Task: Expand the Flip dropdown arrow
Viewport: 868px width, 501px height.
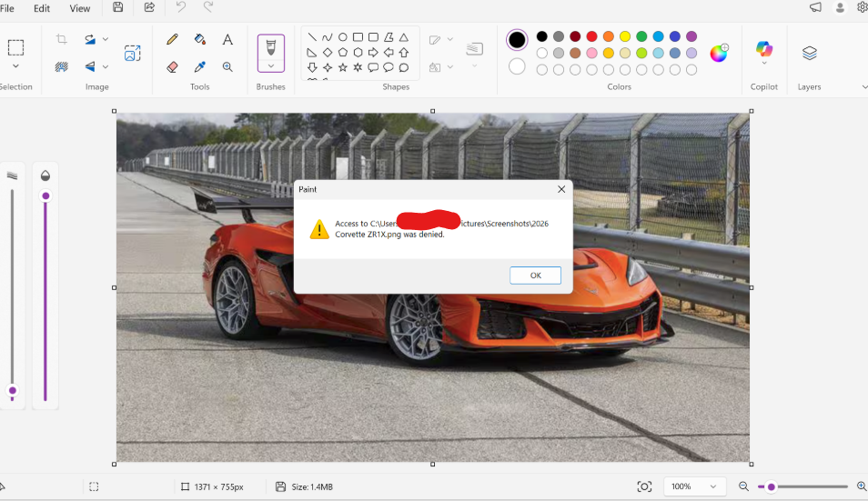Action: (106, 66)
